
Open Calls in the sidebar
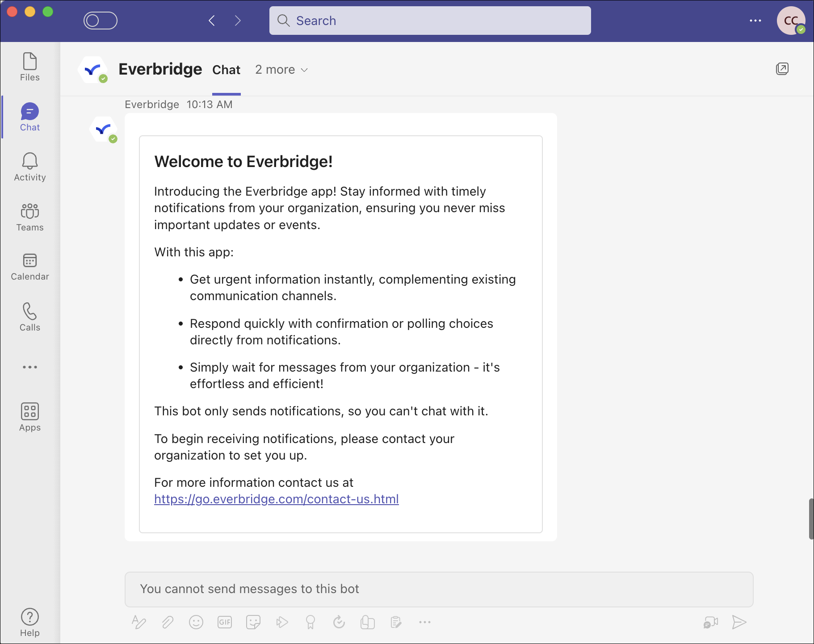pyautogui.click(x=30, y=317)
